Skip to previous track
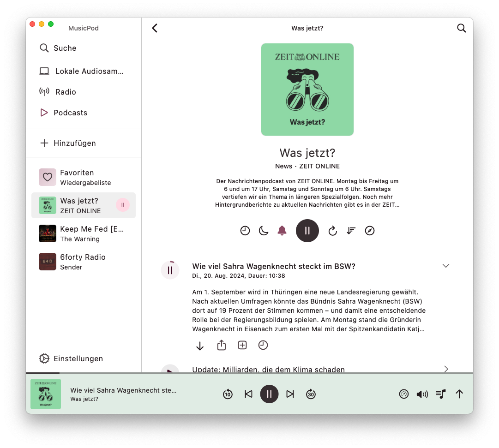This screenshot has height=448, width=499. (x=248, y=394)
